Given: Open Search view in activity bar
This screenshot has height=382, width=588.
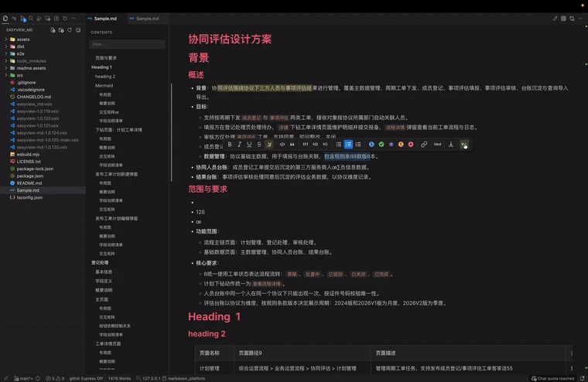Looking at the screenshot, I should click(31, 19).
